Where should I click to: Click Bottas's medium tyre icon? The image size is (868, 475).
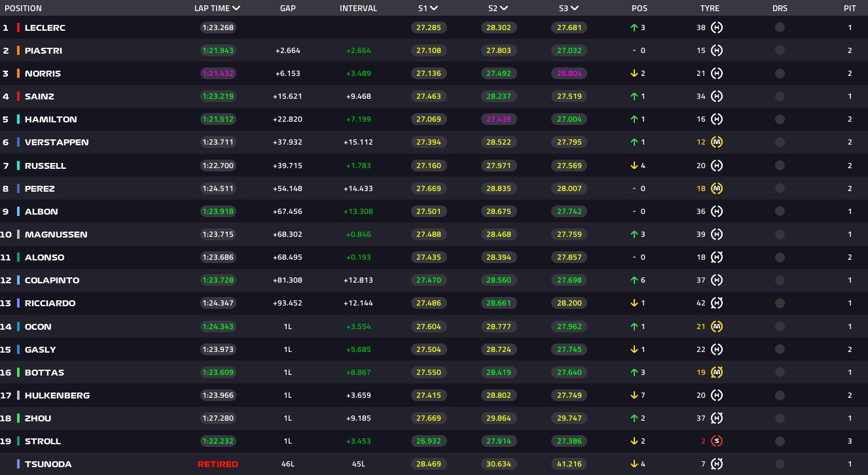(717, 372)
